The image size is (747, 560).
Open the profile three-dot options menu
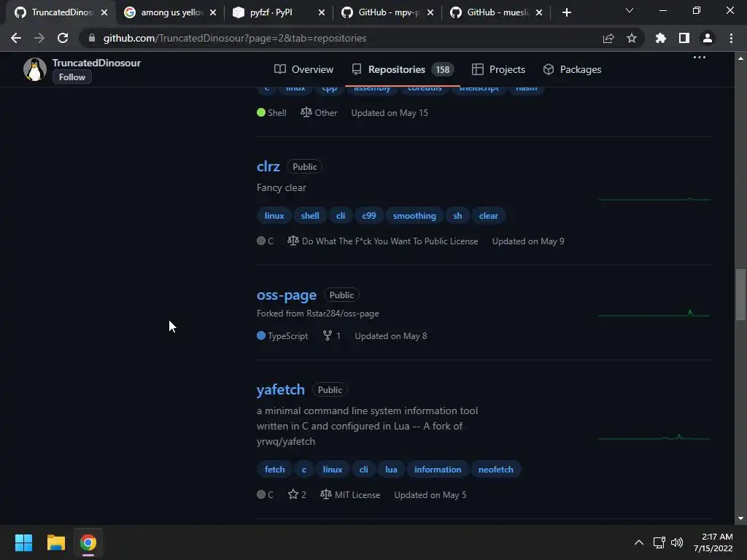700,57
